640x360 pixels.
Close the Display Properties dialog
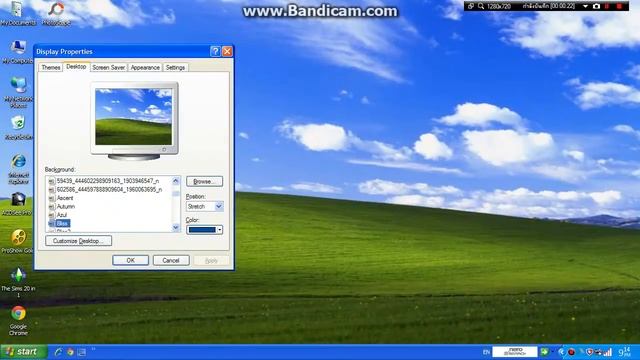(227, 51)
